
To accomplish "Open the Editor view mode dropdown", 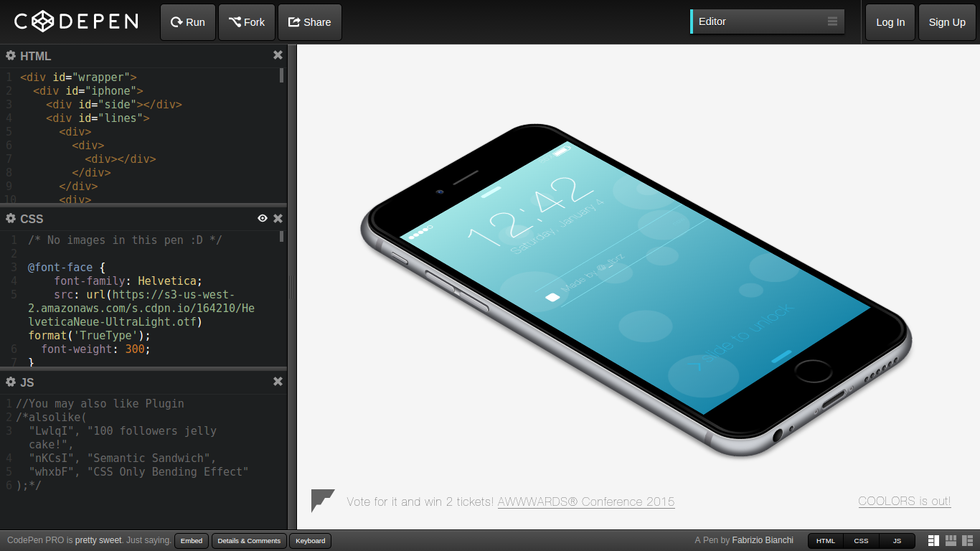I will 767,22.
